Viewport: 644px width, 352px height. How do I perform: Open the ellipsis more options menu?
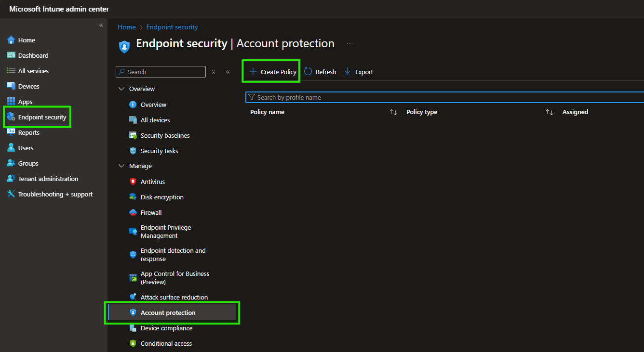tap(350, 43)
